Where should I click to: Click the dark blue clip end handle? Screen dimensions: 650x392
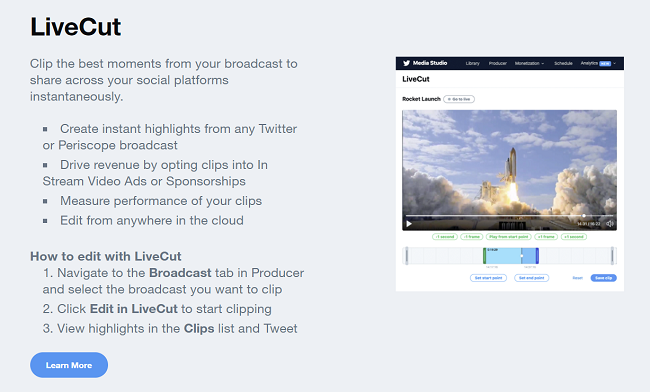click(537, 256)
